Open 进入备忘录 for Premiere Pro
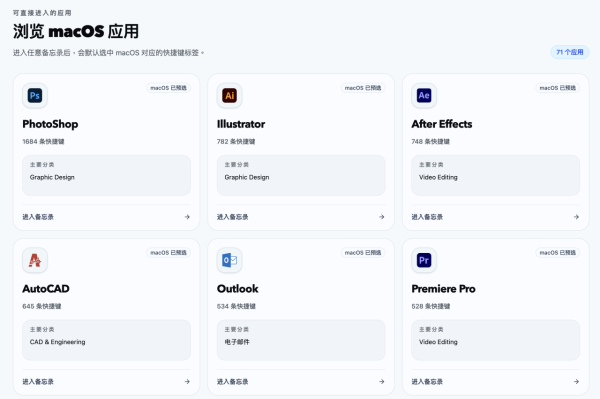Screen dimensions: 600x399 tap(427, 381)
